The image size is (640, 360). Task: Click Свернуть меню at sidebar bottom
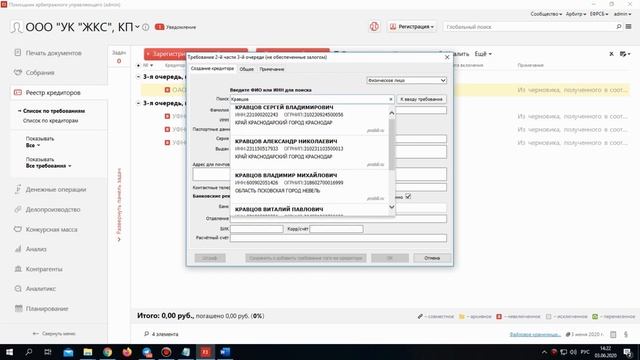[x=54, y=334]
